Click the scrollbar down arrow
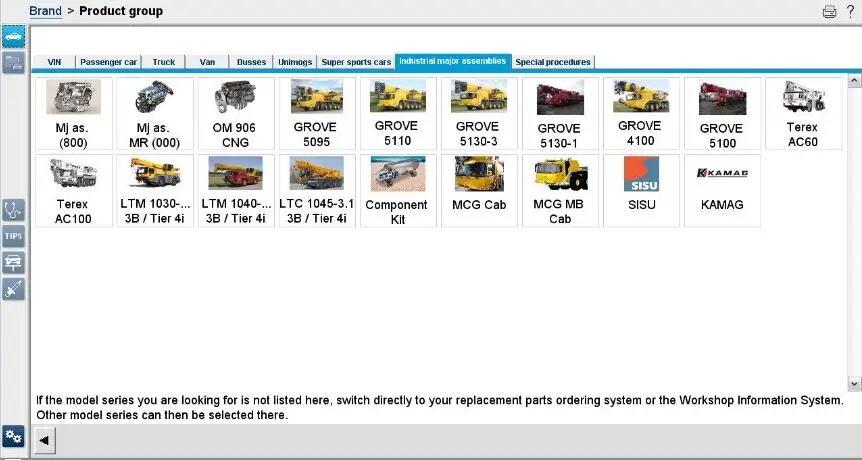This screenshot has width=862, height=460. [x=854, y=383]
